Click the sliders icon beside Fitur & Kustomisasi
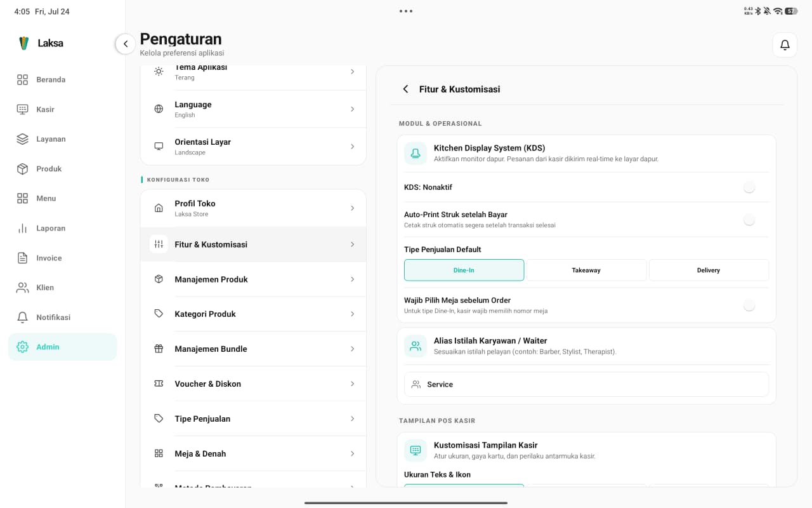This screenshot has height=508, width=812. pyautogui.click(x=159, y=244)
